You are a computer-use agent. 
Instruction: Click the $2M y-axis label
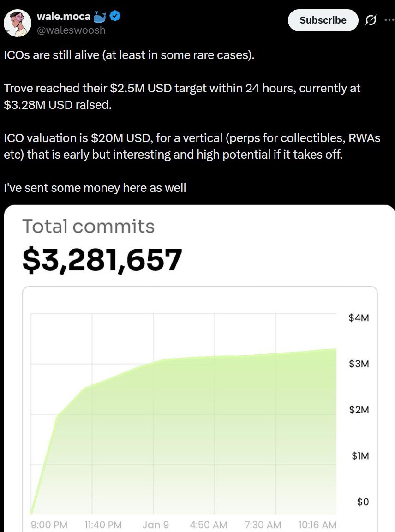[x=359, y=410]
